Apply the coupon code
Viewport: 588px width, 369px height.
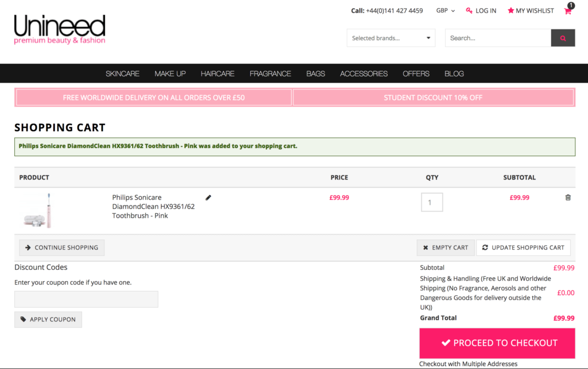pos(48,320)
